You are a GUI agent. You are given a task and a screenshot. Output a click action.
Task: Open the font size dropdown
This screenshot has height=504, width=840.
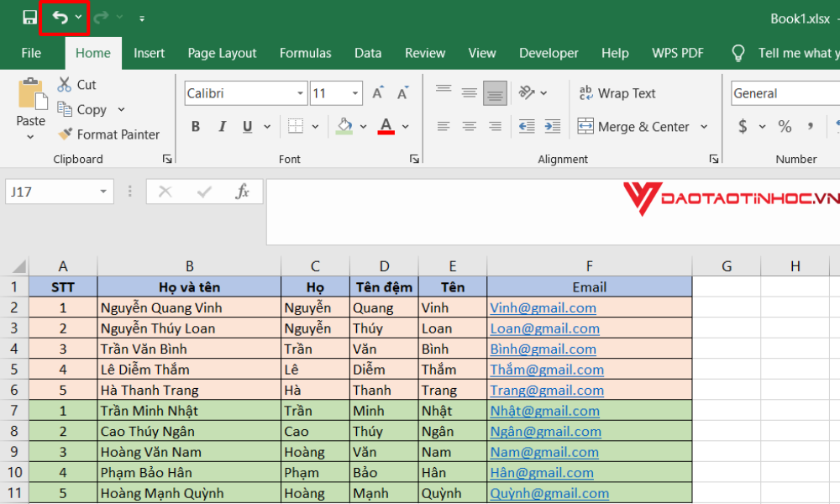point(354,92)
